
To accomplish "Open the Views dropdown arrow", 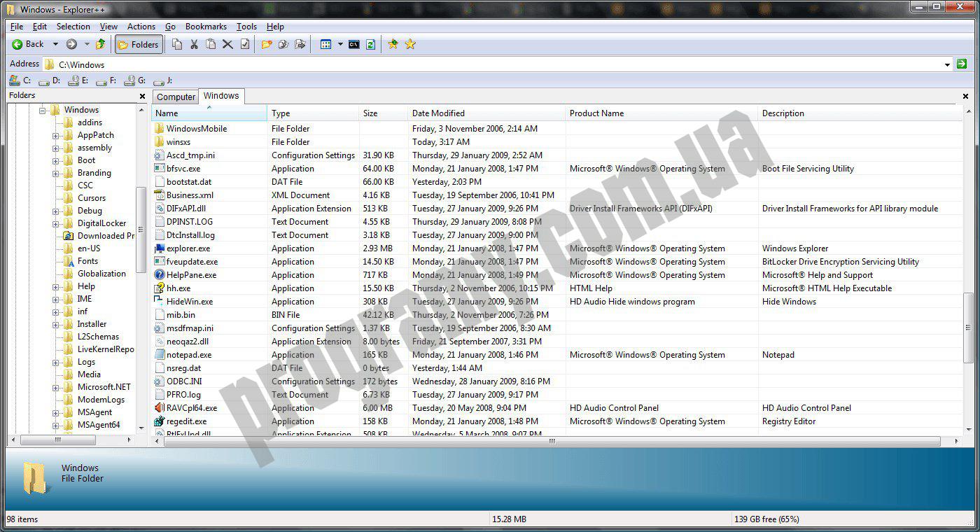I will 340,44.
